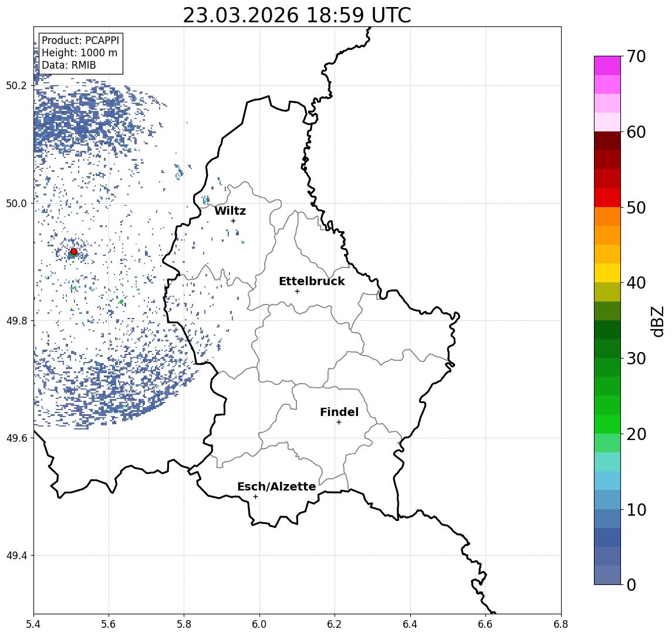Click the longitude tick label 6.6
The height and width of the screenshot is (636, 672).
tap(485, 624)
